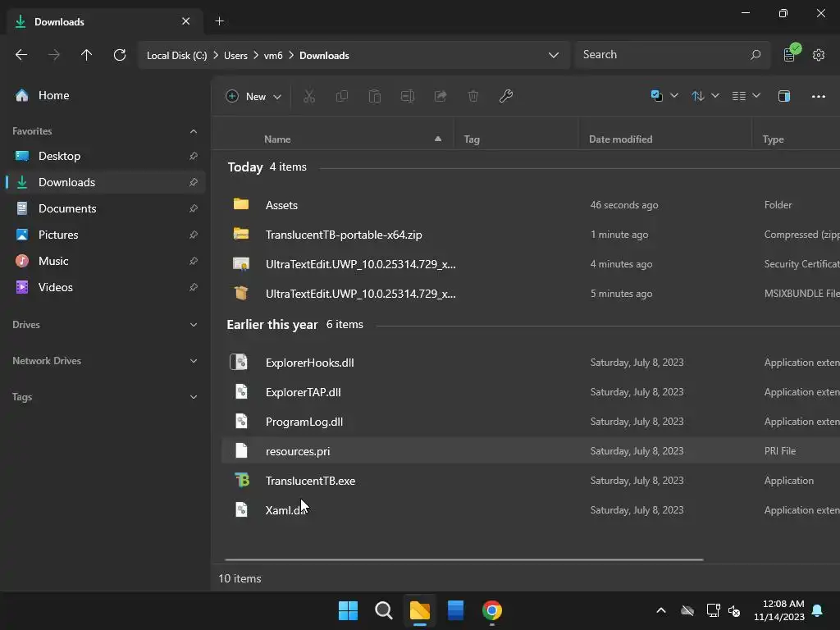840x630 pixels.
Task: Open Videos from the sidebar
Action: [105, 287]
